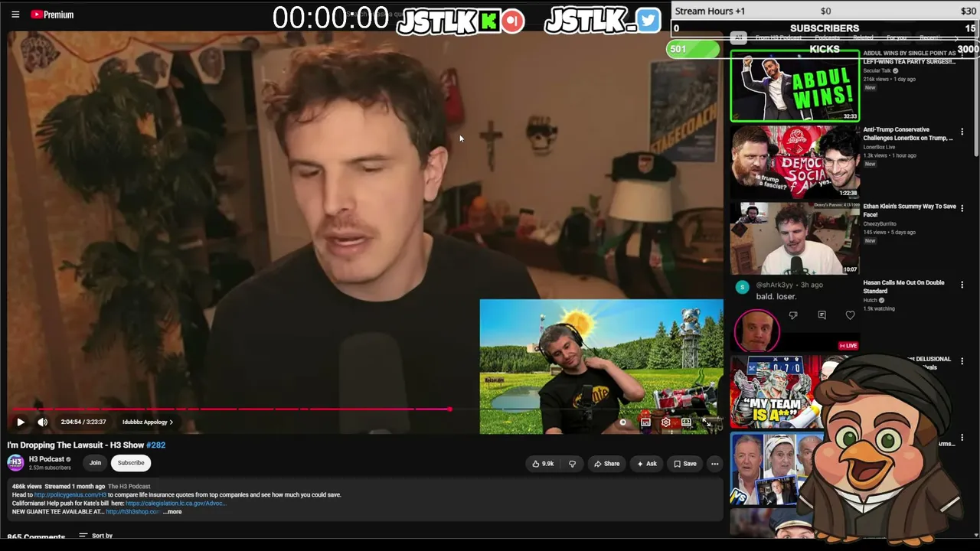The image size is (980, 551).
Task: Open the Twitter bird icon in the JSTLK overlay
Action: click(x=648, y=21)
